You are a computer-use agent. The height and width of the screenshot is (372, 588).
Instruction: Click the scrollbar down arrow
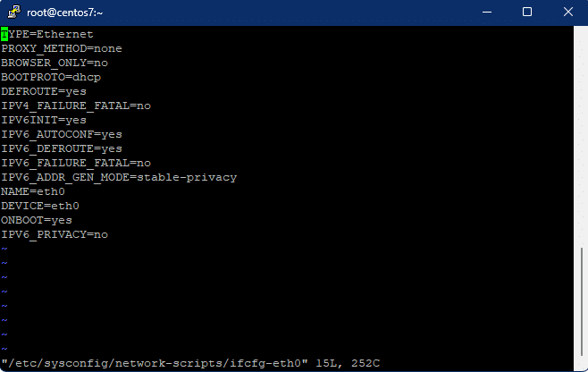580,364
